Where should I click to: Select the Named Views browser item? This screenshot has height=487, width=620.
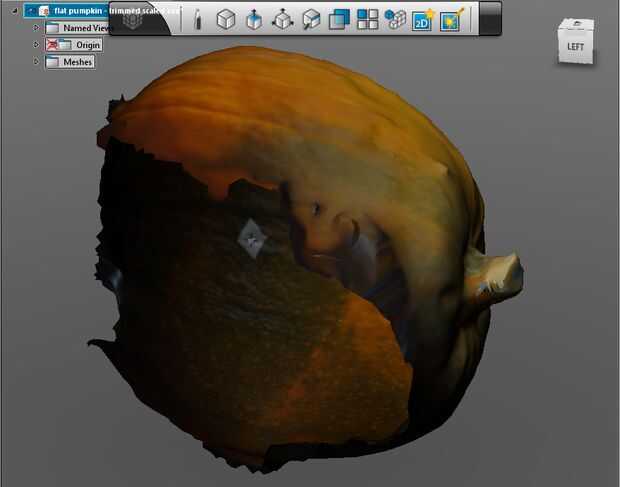(x=78, y=28)
